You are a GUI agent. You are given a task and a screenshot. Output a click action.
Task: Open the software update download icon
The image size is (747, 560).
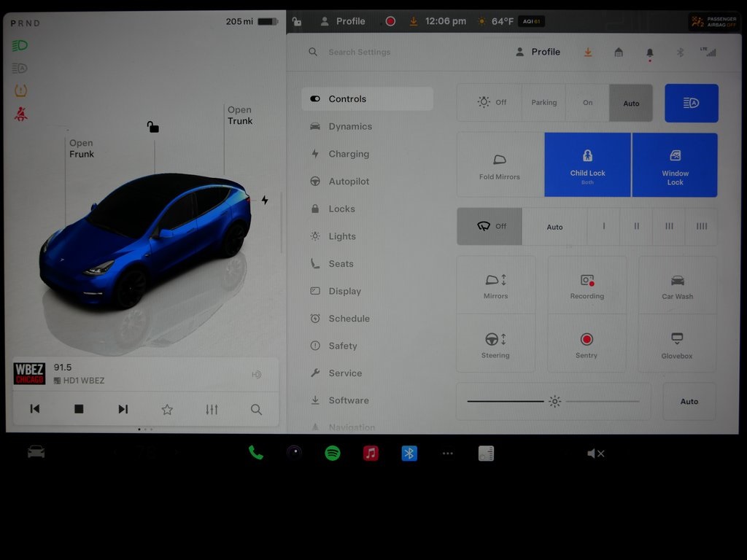(x=588, y=52)
